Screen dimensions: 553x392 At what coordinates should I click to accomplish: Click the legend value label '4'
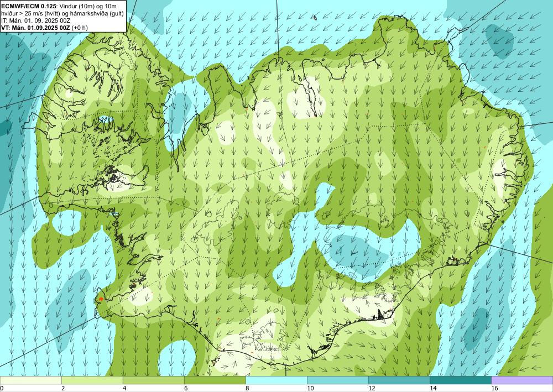pyautogui.click(x=124, y=388)
